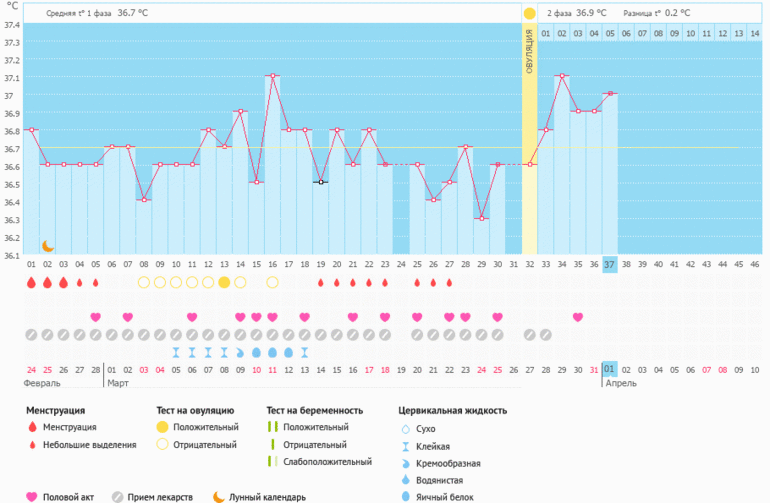770x503 pixels.
Task: Click the medication icon under cycle day 01
Action: tap(31, 334)
